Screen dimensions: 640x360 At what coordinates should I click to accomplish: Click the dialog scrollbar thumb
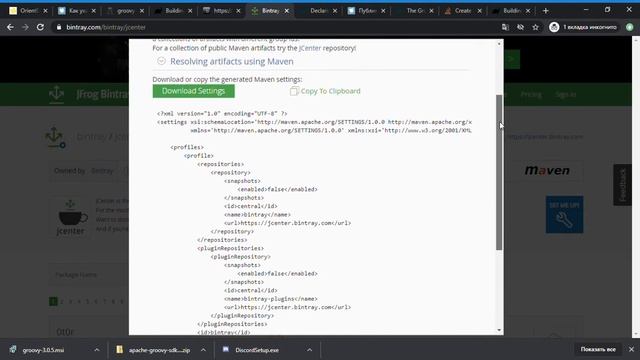[x=499, y=172]
